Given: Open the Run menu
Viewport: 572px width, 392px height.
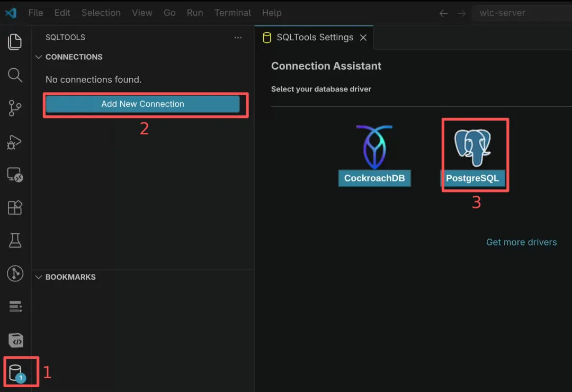Looking at the screenshot, I should click(x=195, y=13).
